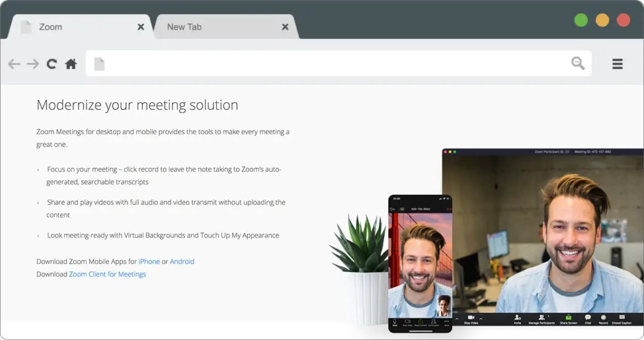Click the 'Look meeting-ready' bullet text
The height and width of the screenshot is (340, 644).
pos(163,235)
